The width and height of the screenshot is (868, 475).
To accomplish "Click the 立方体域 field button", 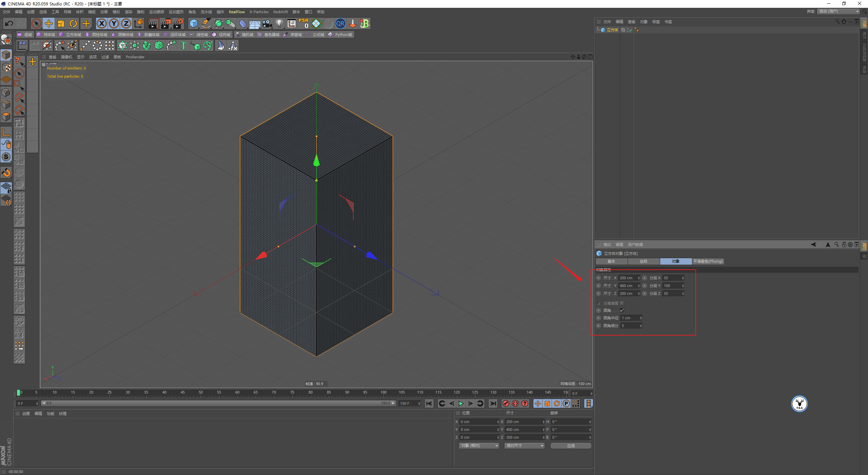I will click(71, 35).
